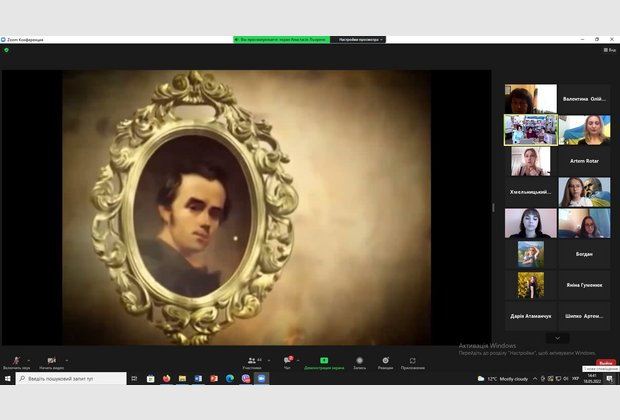Start recording with the Record icon
620x420 pixels.
coord(359,361)
